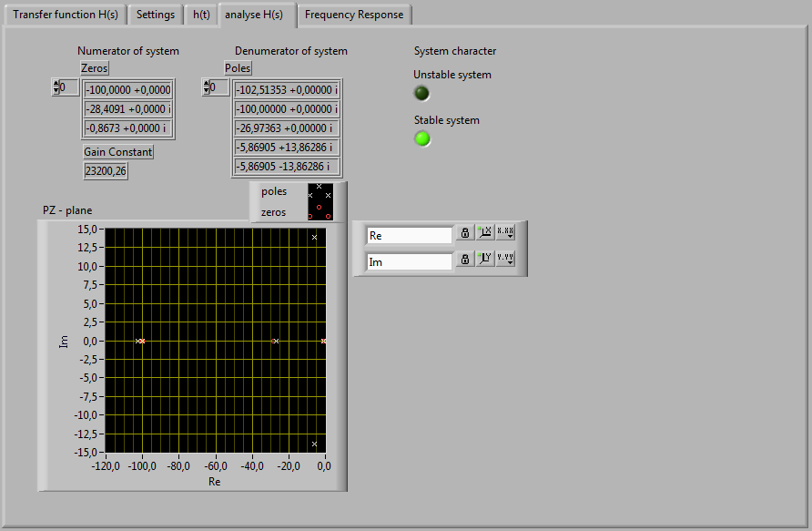
Task: Click the Re axis autoscale-once icon
Action: coord(485,233)
